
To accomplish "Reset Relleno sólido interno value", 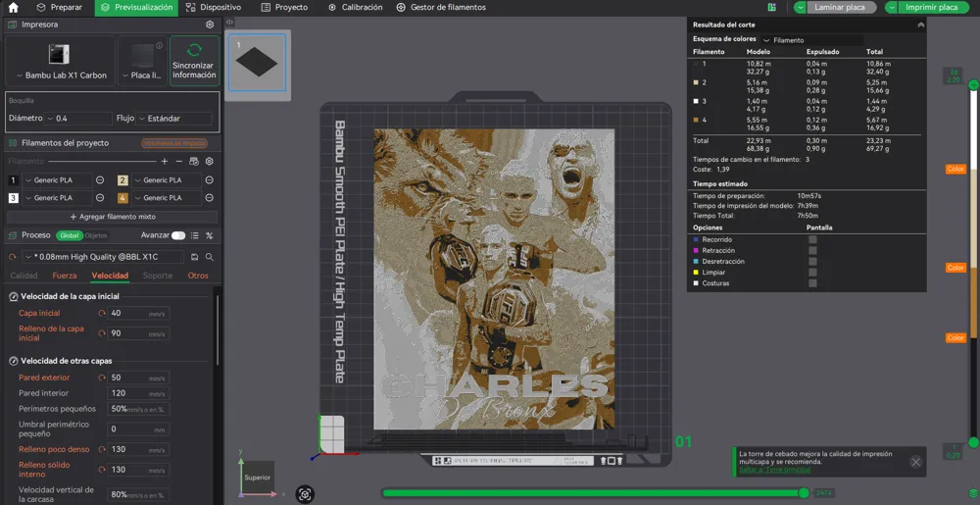I will (x=101, y=470).
